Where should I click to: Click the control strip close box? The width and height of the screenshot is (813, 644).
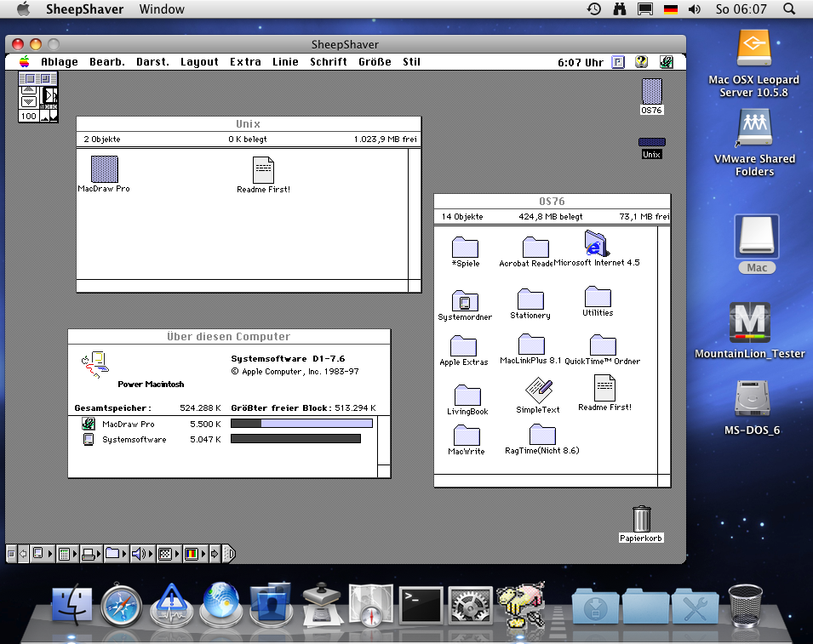point(11,554)
